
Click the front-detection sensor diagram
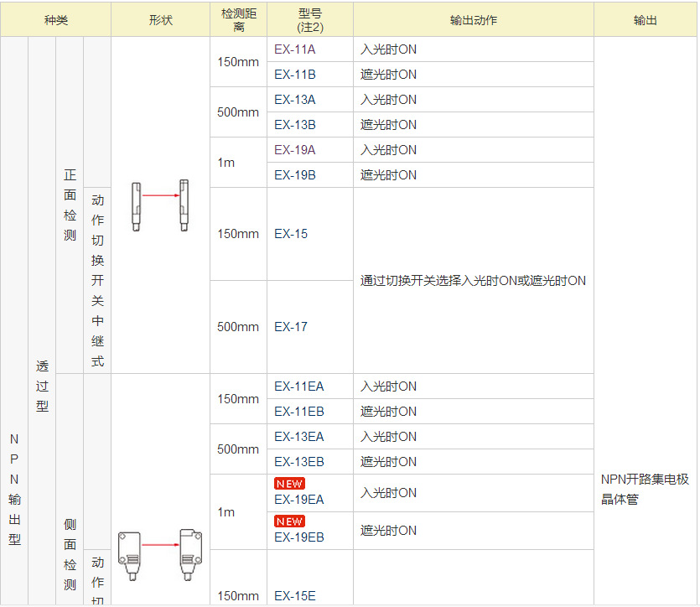[159, 204]
